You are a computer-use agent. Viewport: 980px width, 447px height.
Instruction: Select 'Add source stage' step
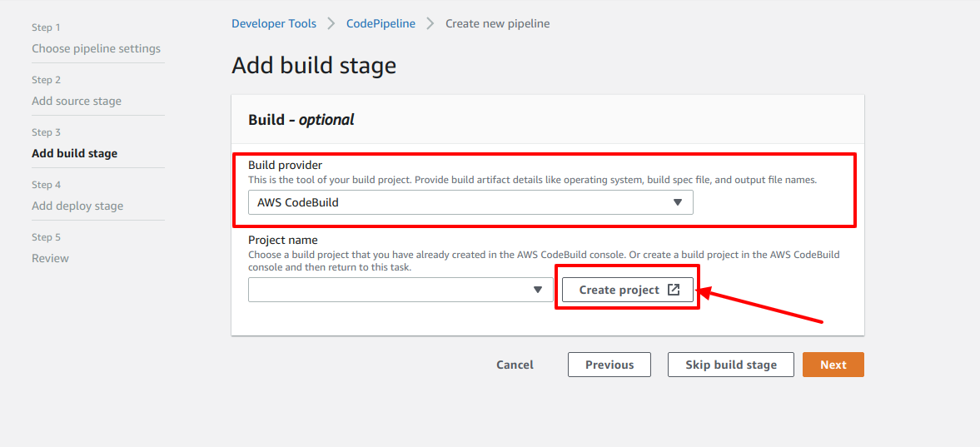click(x=77, y=101)
